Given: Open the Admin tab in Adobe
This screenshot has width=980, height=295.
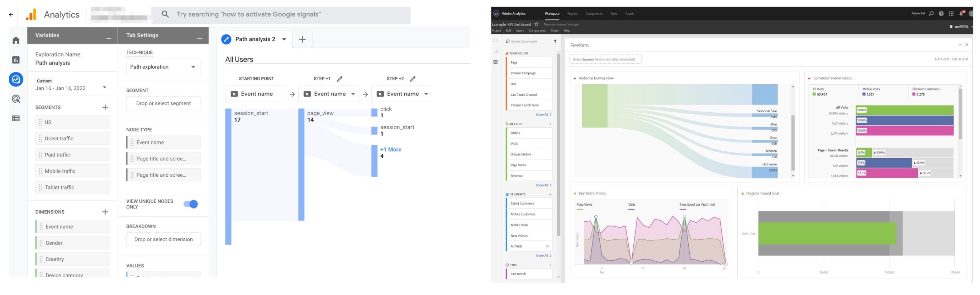Looking at the screenshot, I should point(630,14).
